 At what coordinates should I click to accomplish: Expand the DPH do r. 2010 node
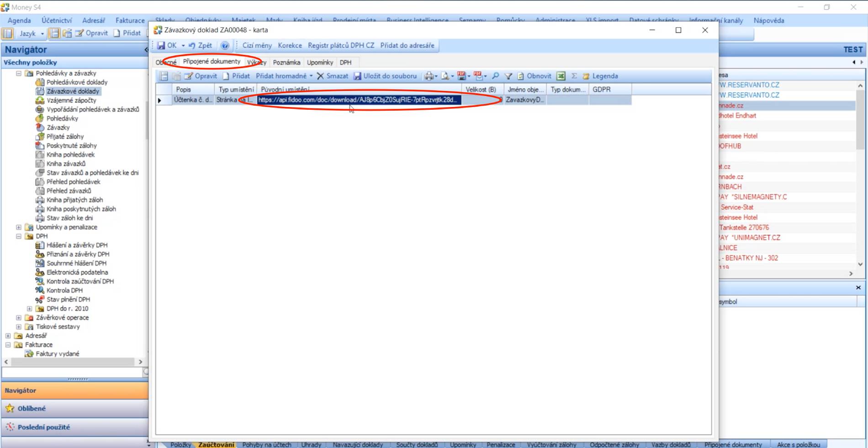pyautogui.click(x=29, y=309)
